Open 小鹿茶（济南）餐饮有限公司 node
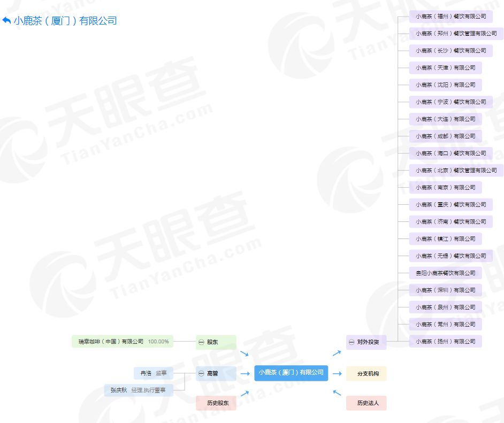 [451, 221]
